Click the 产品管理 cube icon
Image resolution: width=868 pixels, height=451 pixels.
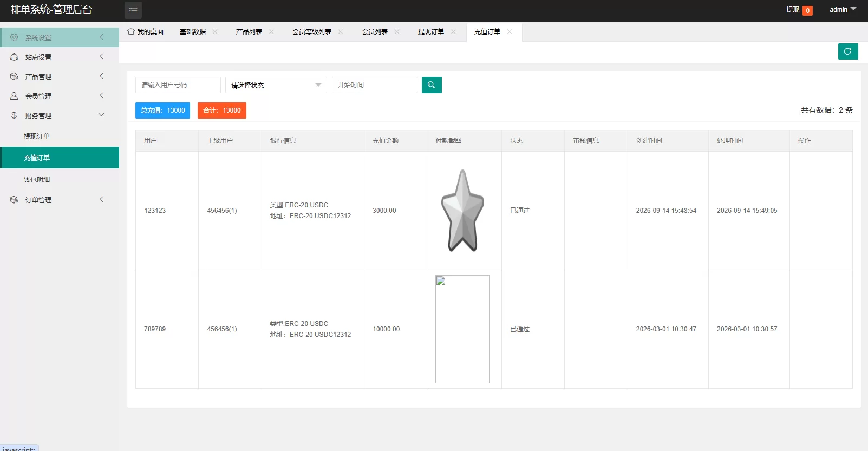pos(14,76)
